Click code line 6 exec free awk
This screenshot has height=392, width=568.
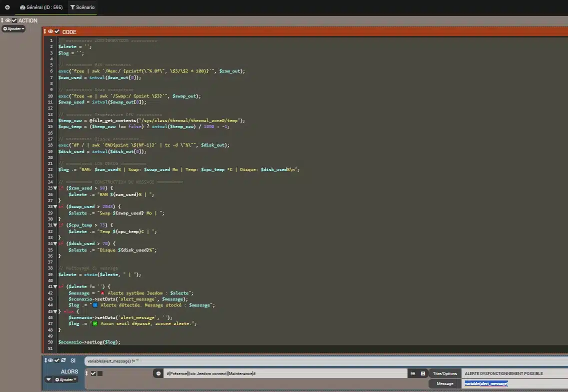pyautogui.click(x=151, y=71)
